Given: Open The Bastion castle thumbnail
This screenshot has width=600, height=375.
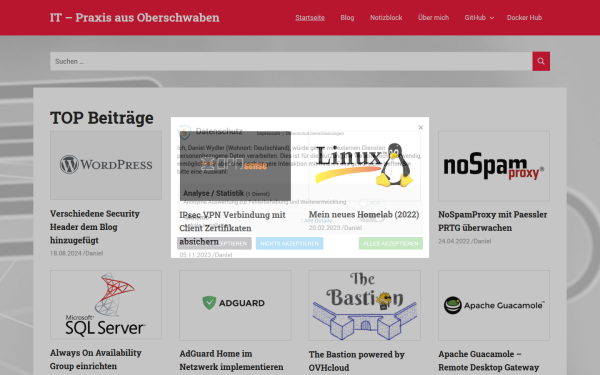Looking at the screenshot, I should (x=364, y=305).
